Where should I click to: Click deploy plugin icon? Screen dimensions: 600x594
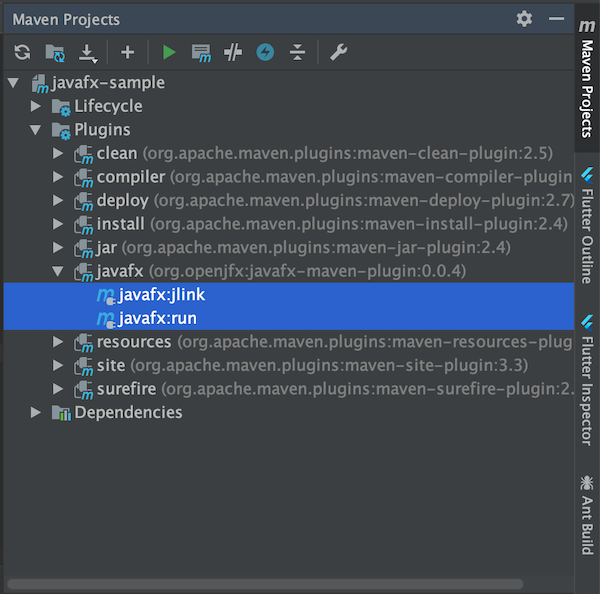coord(83,202)
